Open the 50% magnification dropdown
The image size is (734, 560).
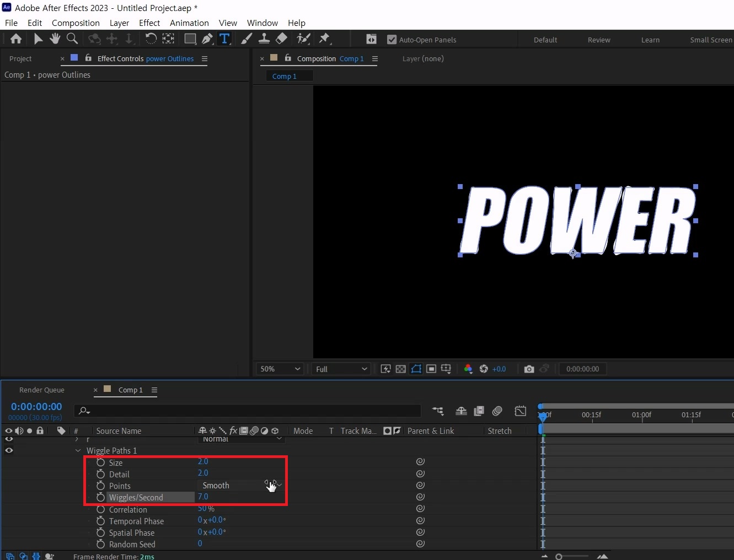[x=280, y=369]
